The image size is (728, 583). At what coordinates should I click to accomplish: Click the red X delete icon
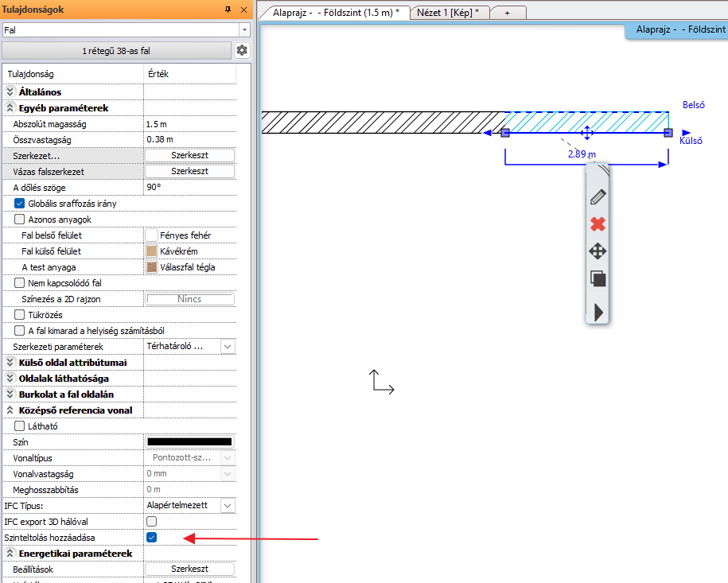(x=598, y=224)
